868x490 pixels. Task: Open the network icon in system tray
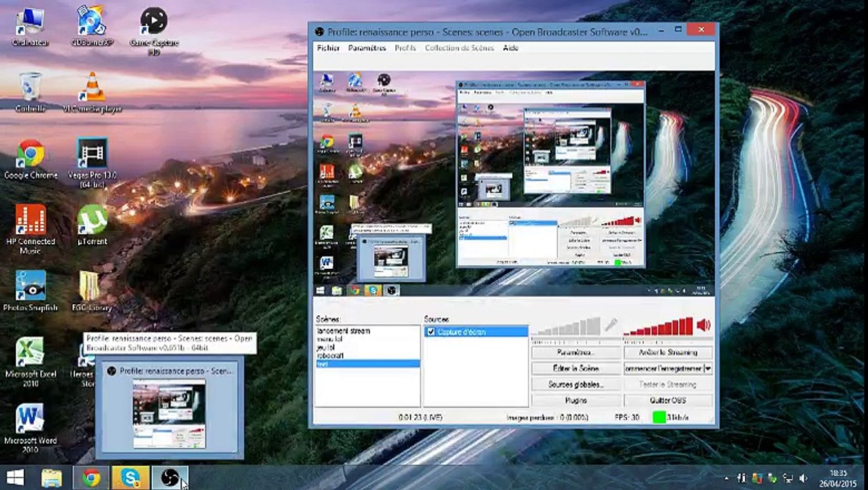point(788,478)
